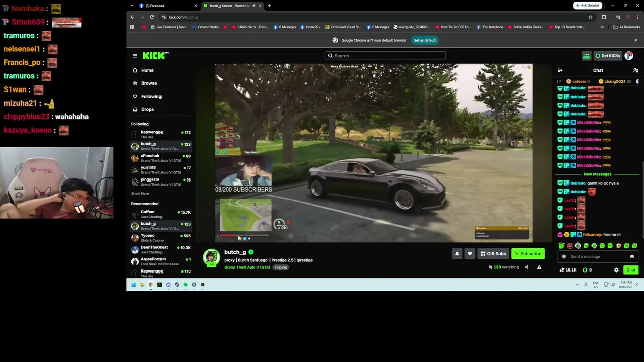
Task: Open the Chrome apps grid icon
Action: pyautogui.click(x=132, y=27)
